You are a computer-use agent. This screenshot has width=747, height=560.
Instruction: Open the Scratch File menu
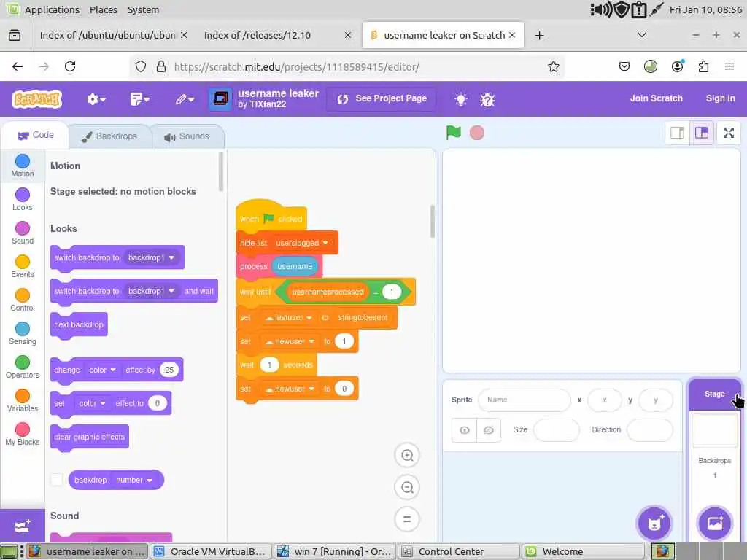139,99
